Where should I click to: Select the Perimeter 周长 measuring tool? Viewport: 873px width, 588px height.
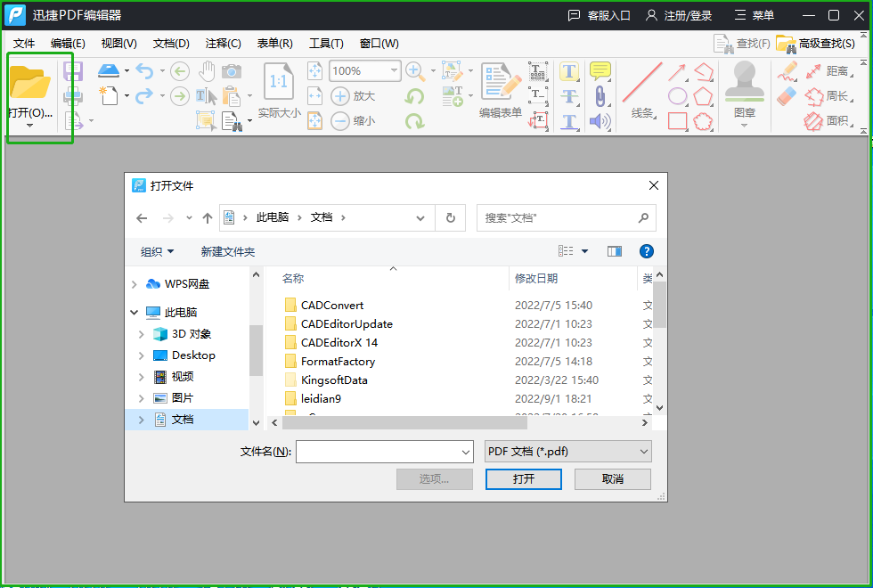[x=828, y=96]
